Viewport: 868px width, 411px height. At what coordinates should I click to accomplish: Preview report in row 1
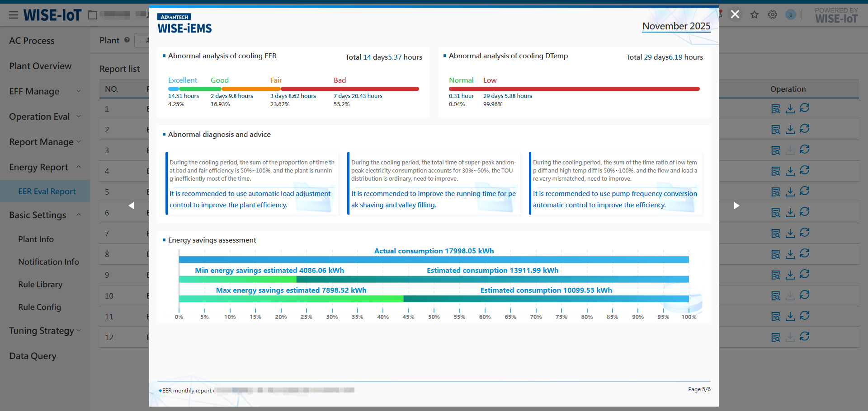776,109
